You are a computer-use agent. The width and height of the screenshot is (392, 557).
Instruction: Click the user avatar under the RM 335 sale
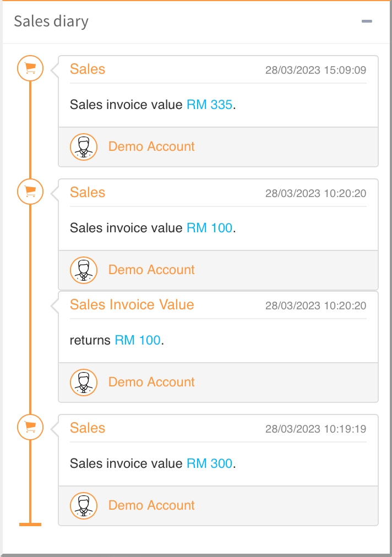pyautogui.click(x=84, y=147)
